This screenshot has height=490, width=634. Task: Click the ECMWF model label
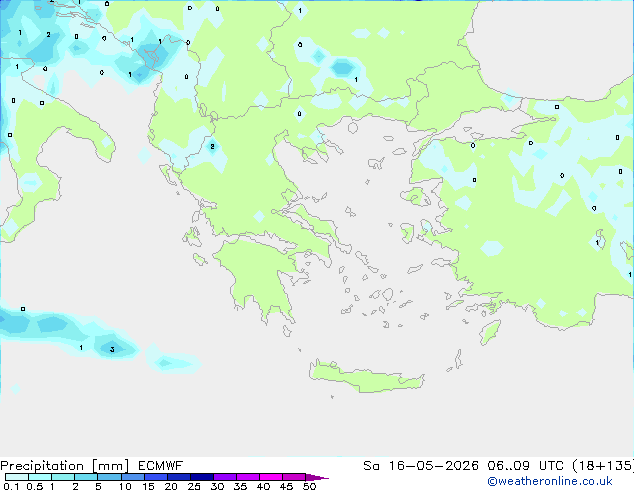pyautogui.click(x=161, y=466)
